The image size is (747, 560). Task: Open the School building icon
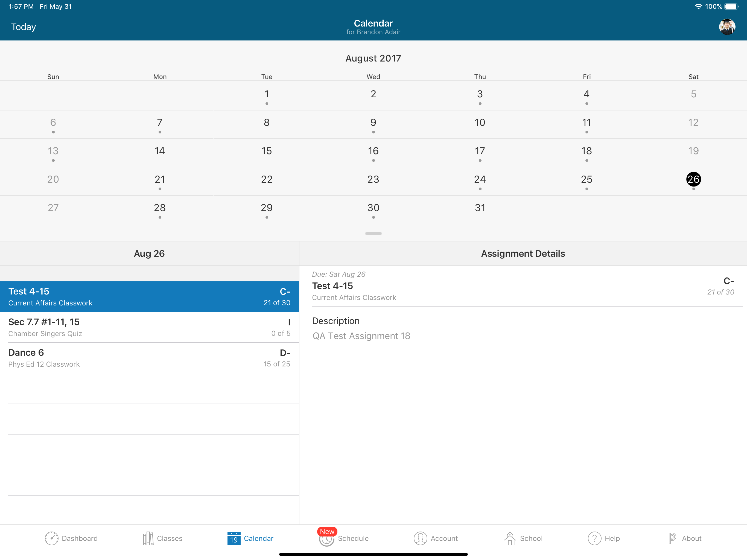click(510, 538)
